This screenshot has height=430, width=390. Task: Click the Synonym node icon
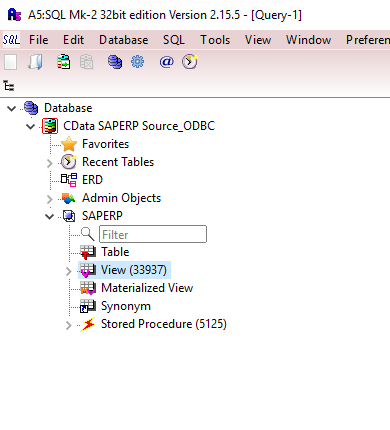click(x=88, y=306)
